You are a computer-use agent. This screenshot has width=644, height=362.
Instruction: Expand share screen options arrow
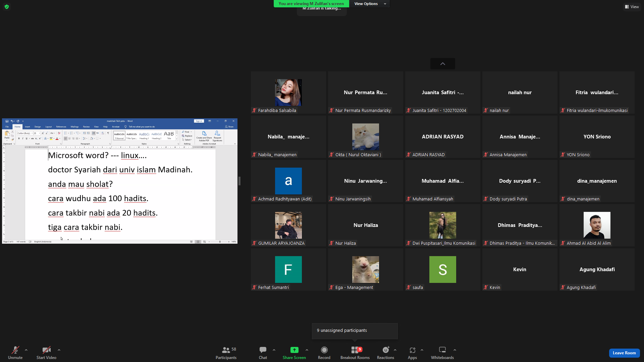(x=307, y=350)
